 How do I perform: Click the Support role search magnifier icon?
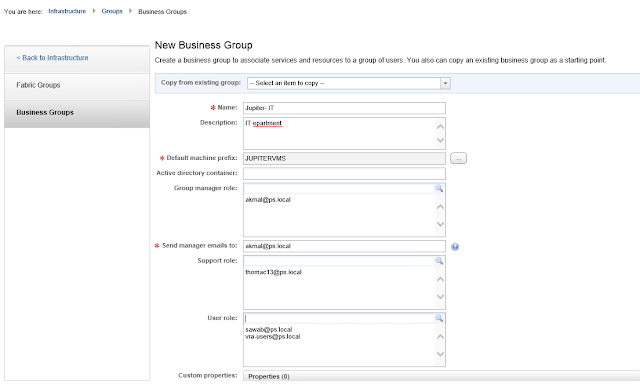coord(439,261)
